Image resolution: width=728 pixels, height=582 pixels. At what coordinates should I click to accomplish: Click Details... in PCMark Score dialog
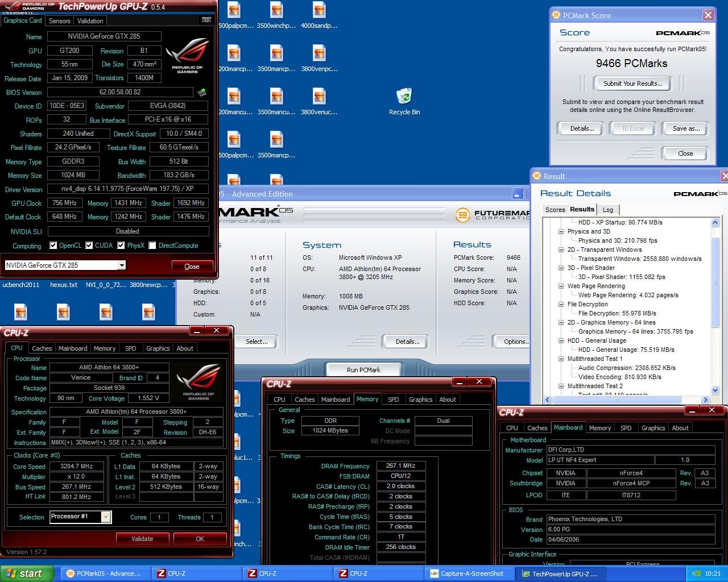coord(582,128)
